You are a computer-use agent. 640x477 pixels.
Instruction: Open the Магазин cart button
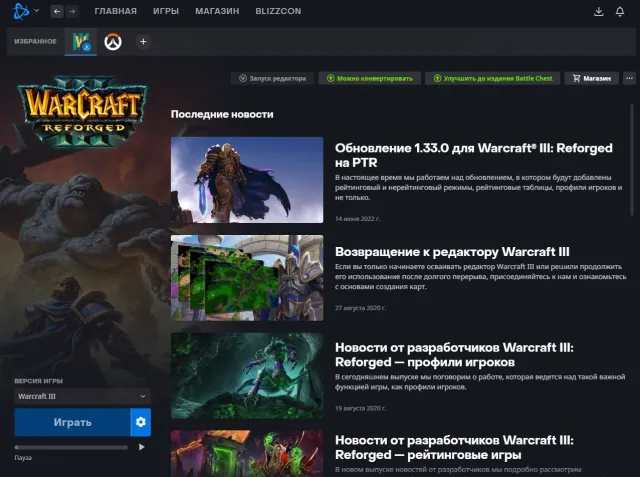click(591, 78)
